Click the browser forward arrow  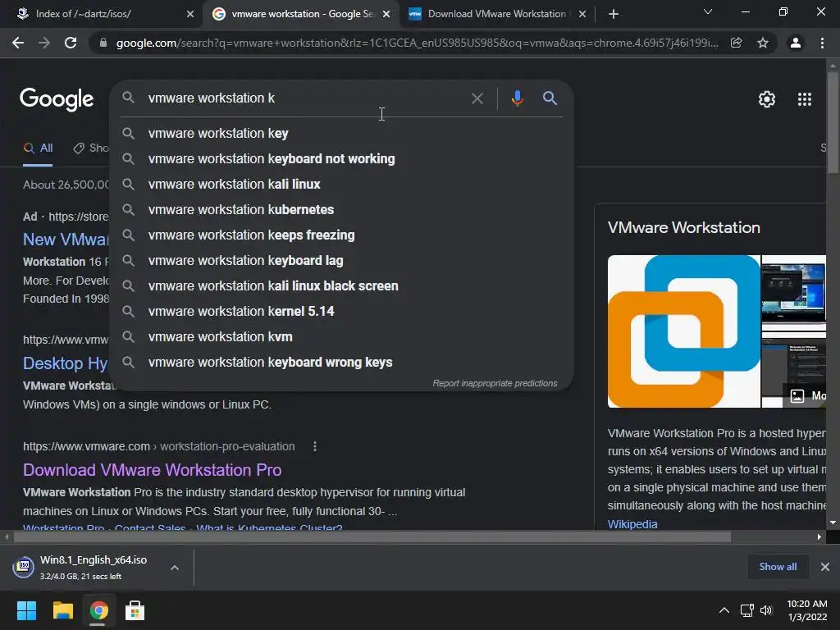coord(44,43)
